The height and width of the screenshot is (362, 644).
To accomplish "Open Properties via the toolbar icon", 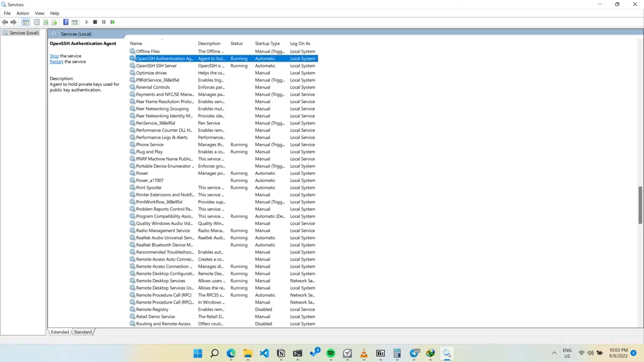I will [x=36, y=22].
